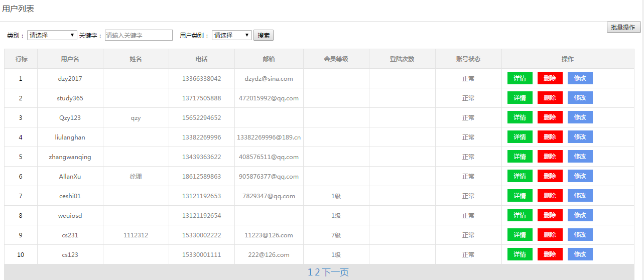Click the 登陆次数 column header
Screen dimensions: 644x280
coord(402,59)
